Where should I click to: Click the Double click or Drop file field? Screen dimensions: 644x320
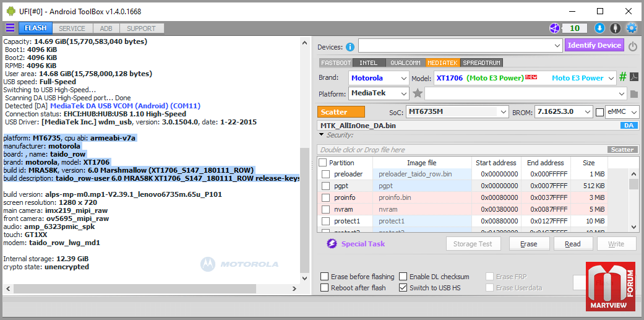[x=462, y=150]
